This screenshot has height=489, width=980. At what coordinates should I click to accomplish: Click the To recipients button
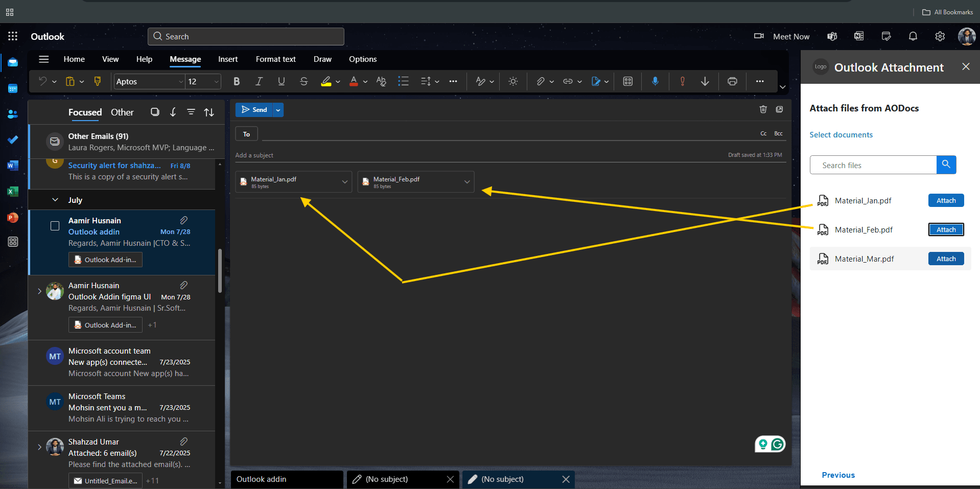click(x=246, y=134)
